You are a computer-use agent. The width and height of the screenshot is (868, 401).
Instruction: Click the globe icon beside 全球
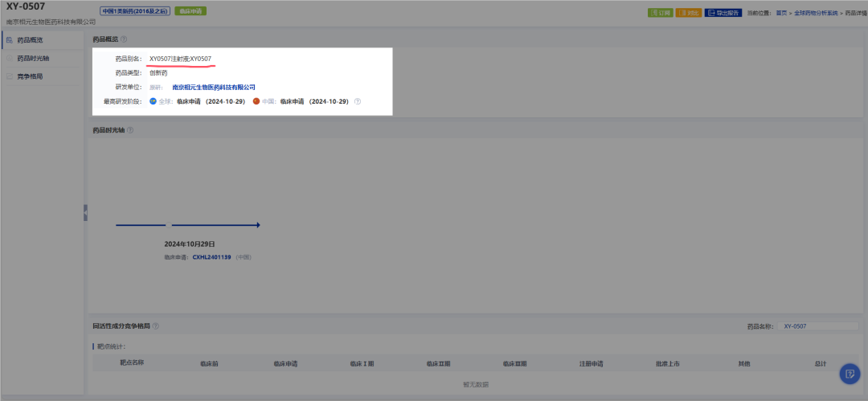(154, 101)
